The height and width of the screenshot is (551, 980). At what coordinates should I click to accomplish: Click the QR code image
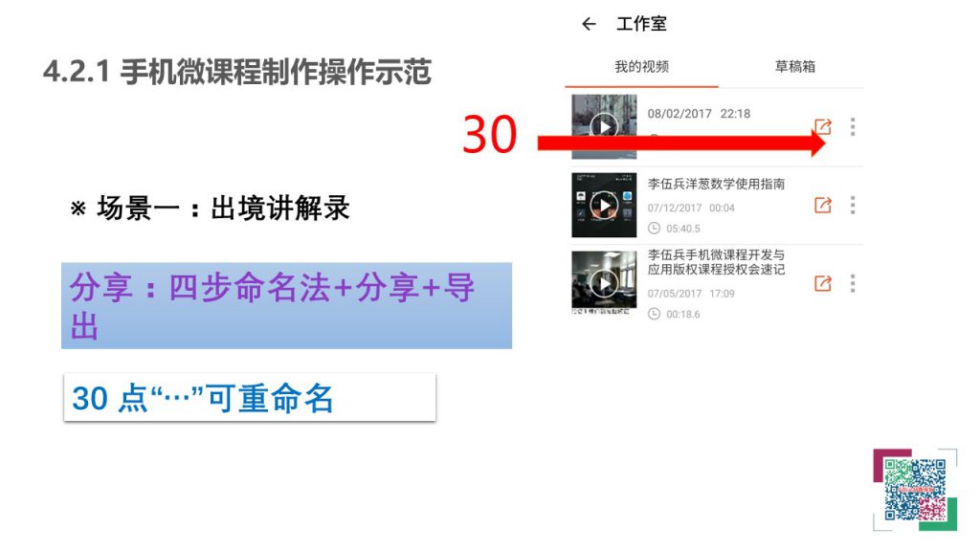point(915,490)
